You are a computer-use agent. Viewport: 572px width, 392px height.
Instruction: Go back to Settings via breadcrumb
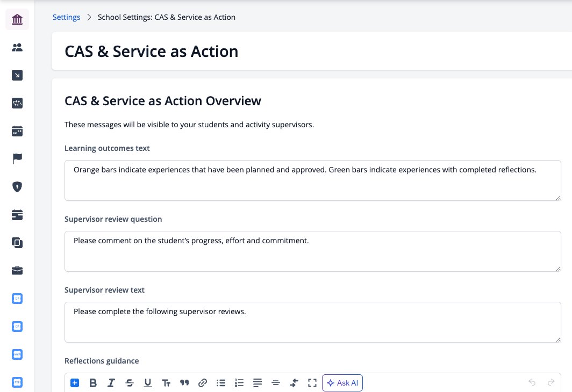point(67,17)
